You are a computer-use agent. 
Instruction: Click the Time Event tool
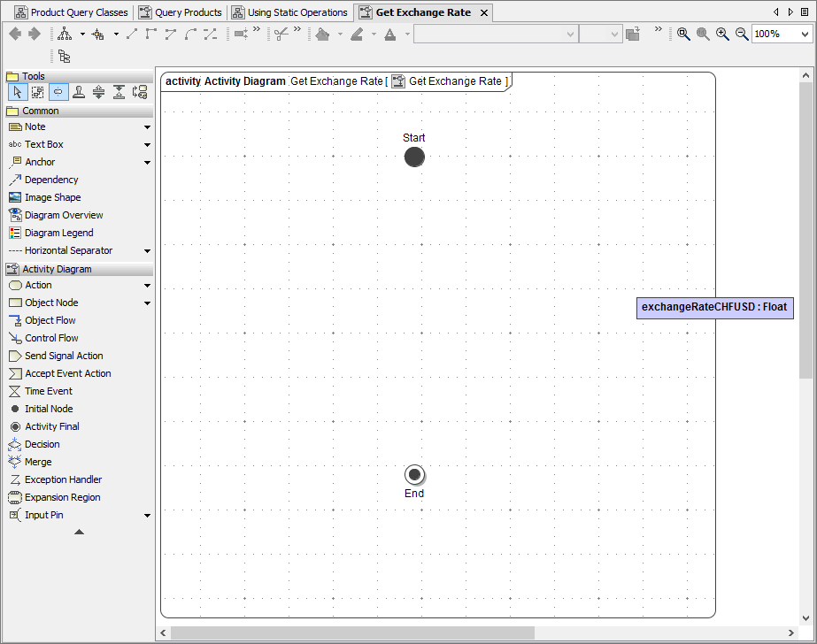49,391
